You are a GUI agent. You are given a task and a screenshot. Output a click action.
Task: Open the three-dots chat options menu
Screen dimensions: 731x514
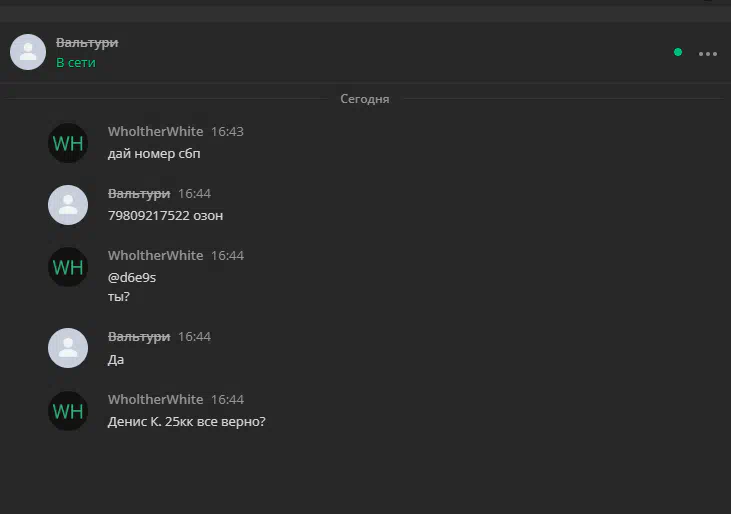(x=707, y=54)
